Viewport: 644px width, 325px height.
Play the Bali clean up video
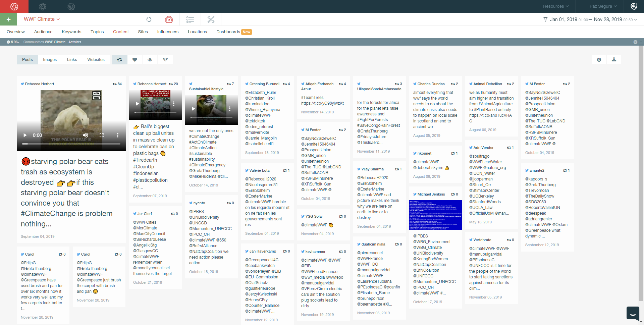click(137, 104)
